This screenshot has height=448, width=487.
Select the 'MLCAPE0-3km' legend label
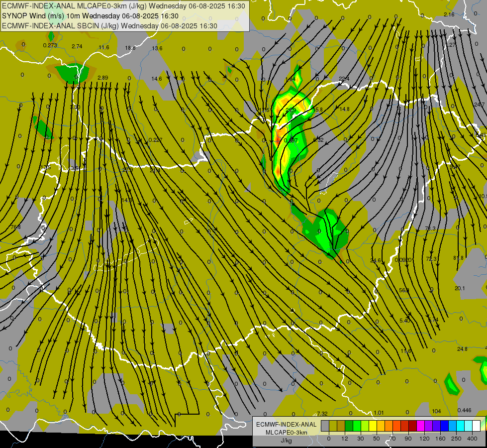click(286, 432)
